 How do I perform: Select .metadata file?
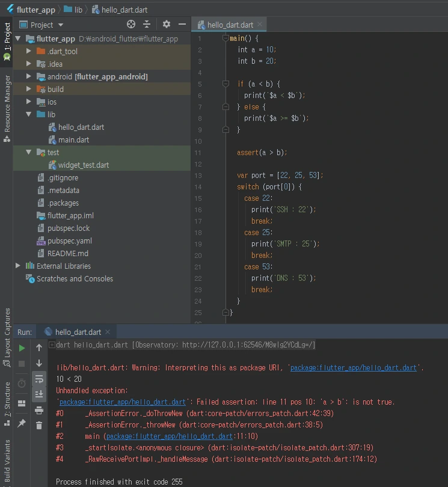(x=63, y=191)
